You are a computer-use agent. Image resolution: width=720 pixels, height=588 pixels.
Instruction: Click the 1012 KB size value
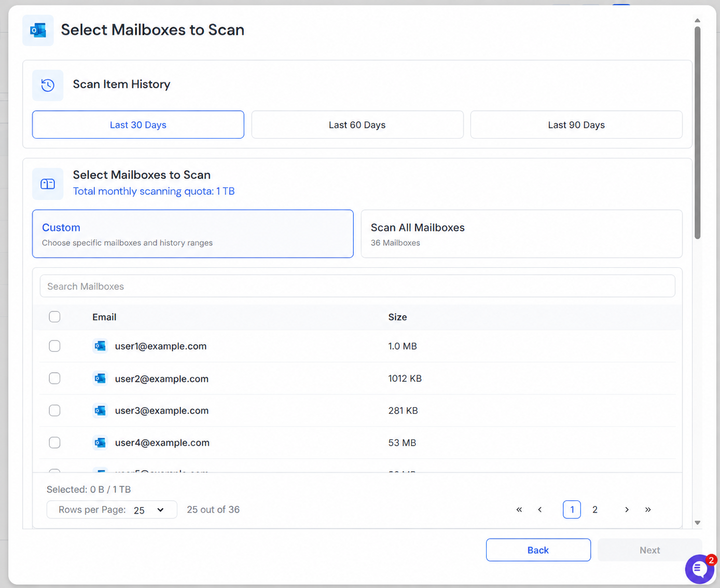[x=405, y=378]
